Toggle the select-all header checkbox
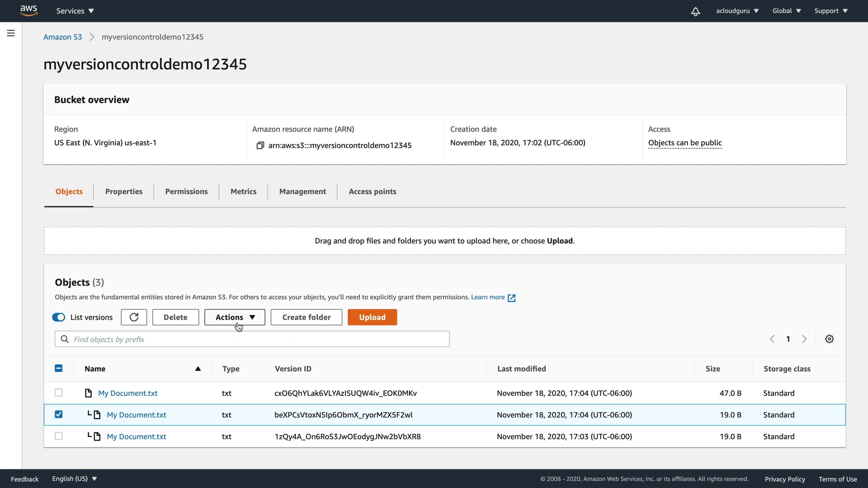868x488 pixels. (58, 368)
